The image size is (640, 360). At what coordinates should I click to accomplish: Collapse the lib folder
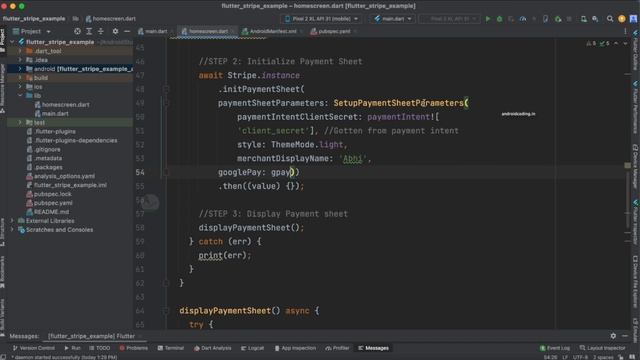pyautogui.click(x=20, y=96)
